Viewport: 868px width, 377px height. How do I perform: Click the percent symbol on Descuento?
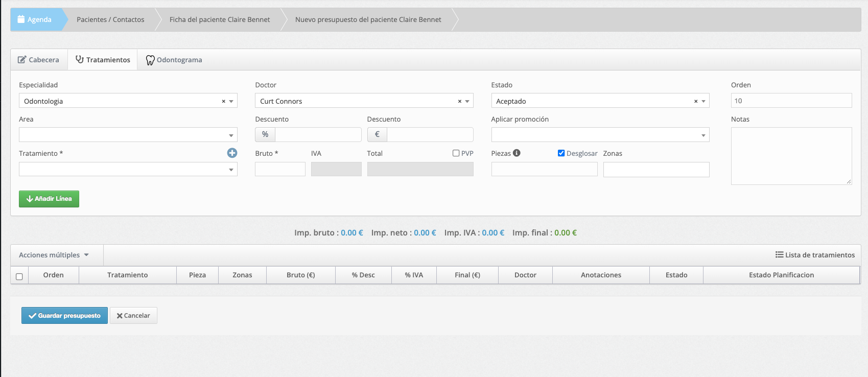[265, 134]
